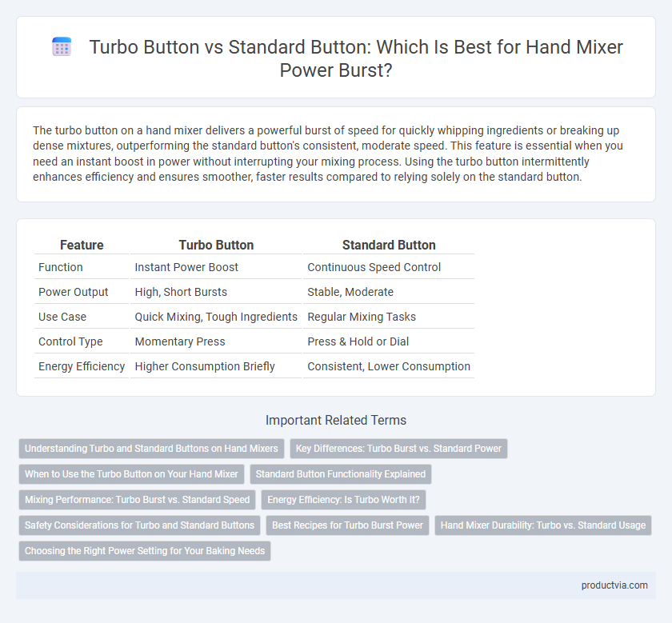Select the 'Instant Power Boost' cell
Image resolution: width=672 pixels, height=623 pixels.
tap(186, 267)
